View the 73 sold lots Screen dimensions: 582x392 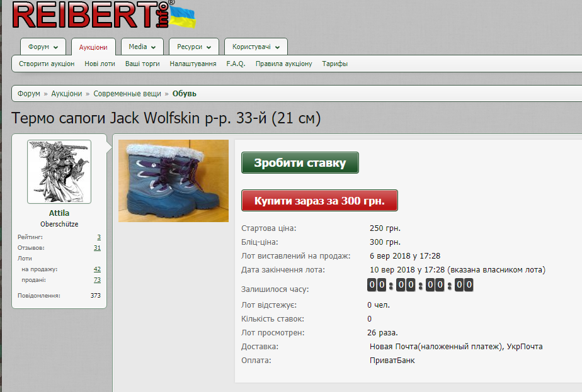point(97,280)
